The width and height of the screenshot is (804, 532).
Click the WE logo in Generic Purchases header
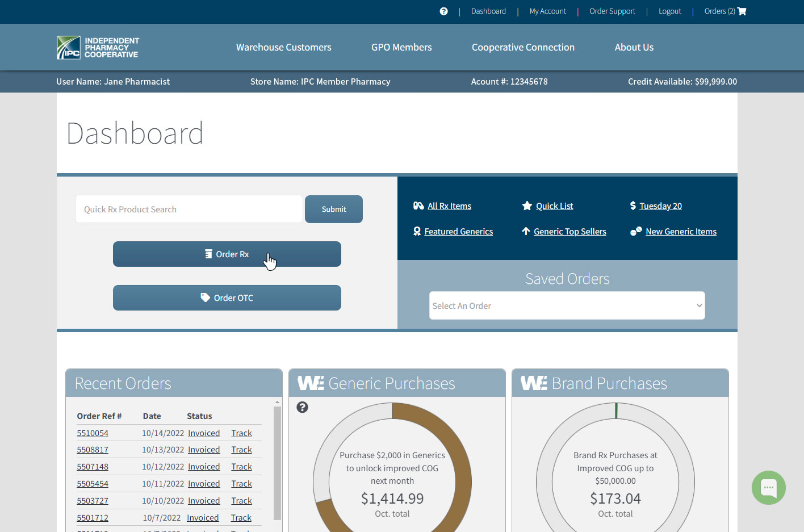pyautogui.click(x=311, y=383)
